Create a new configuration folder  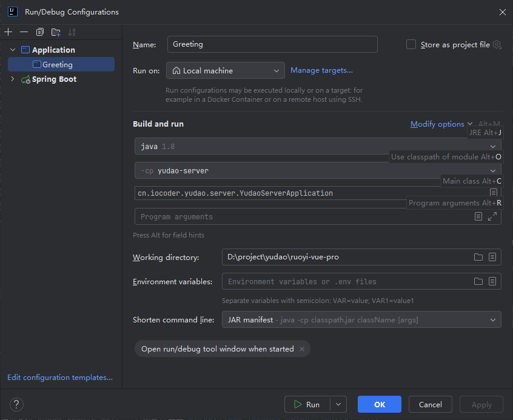tap(55, 32)
